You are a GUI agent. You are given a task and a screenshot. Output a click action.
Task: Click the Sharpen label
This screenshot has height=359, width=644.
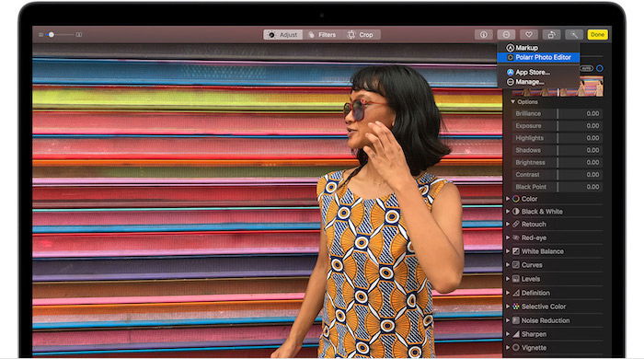pos(534,334)
